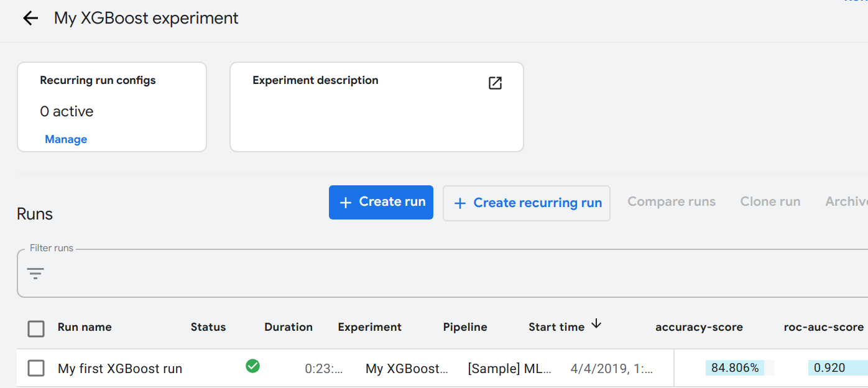
Task: Click the Clone run button
Action: pos(770,202)
